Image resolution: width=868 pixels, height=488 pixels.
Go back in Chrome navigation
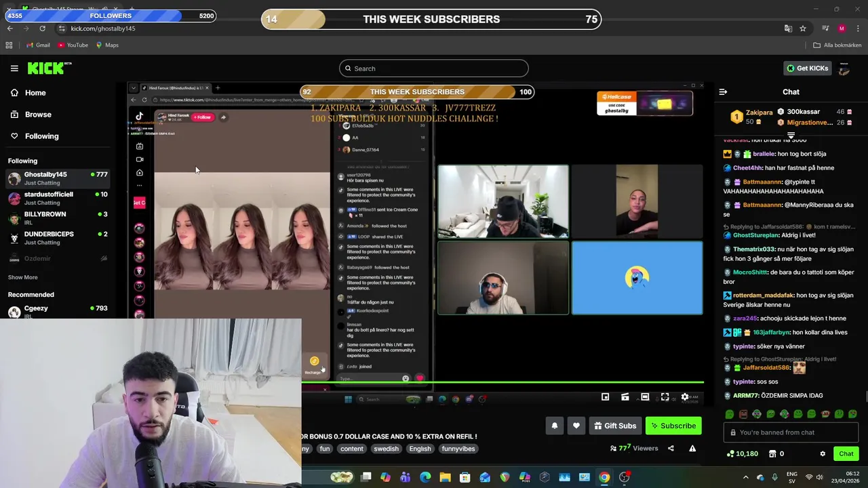tap(9, 28)
